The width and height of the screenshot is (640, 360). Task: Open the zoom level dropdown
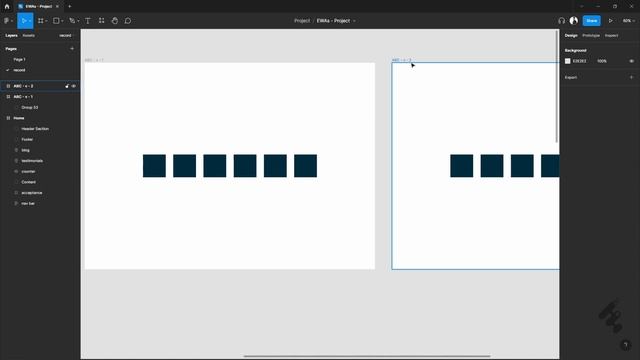pyautogui.click(x=629, y=21)
